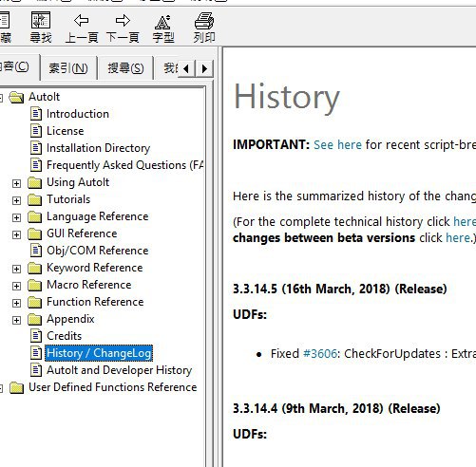Expand the Language Reference tree node

coord(16,217)
